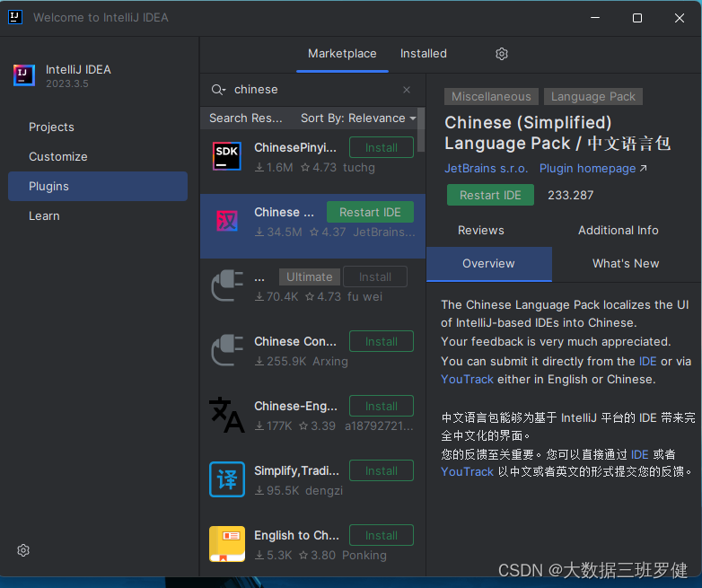Switch to the Marketplace tab
The width and height of the screenshot is (702, 588).
pos(342,54)
